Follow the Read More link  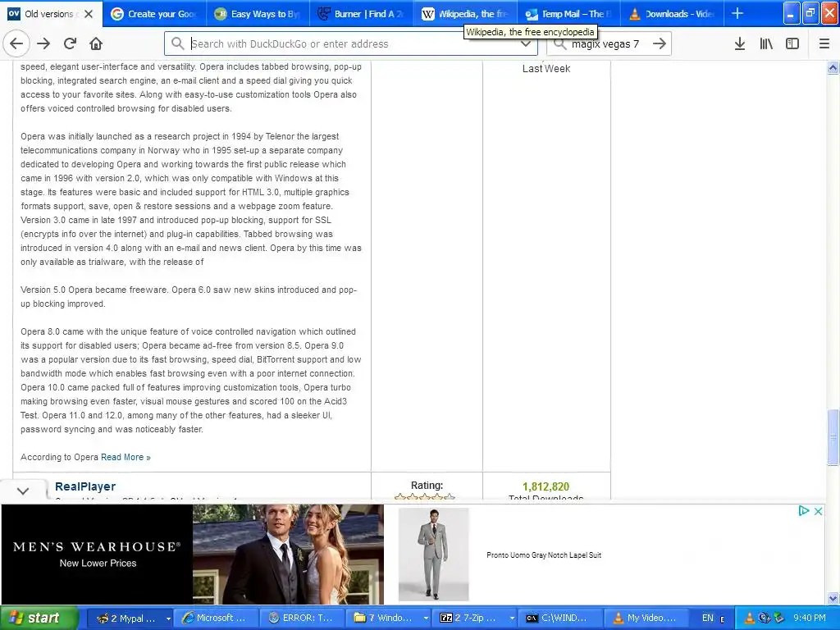pyautogui.click(x=126, y=457)
